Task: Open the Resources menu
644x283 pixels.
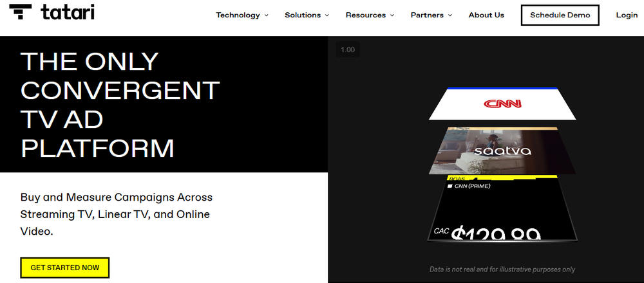Action: 366,15
